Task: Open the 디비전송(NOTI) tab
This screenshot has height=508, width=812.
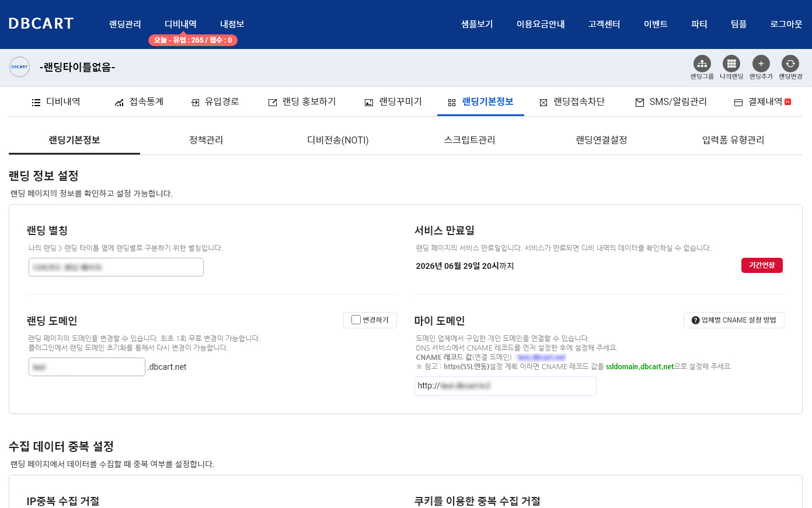Action: click(338, 140)
